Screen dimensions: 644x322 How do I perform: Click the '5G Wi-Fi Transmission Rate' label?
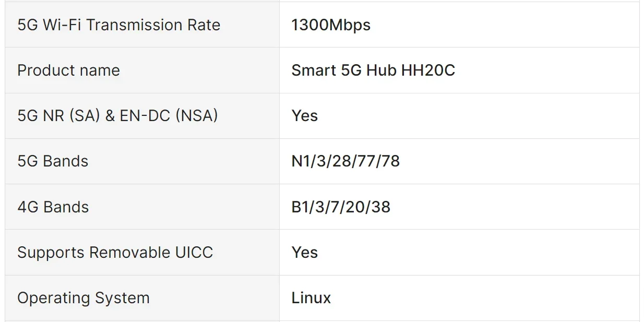coord(118,25)
